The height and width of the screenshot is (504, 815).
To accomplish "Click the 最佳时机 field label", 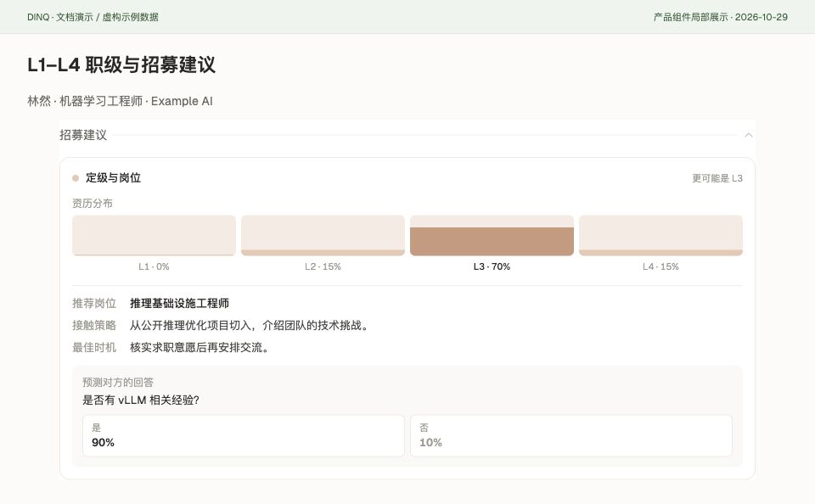I will [x=94, y=347].
